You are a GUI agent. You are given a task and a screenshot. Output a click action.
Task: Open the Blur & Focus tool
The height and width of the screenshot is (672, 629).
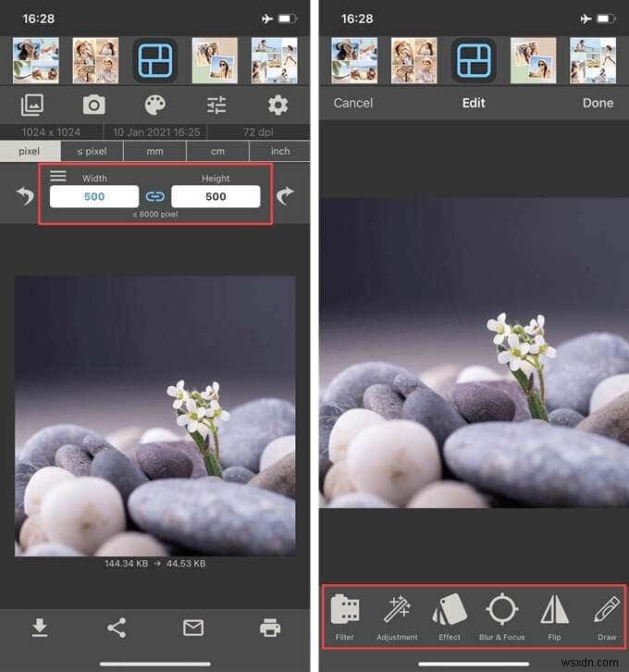point(502,617)
